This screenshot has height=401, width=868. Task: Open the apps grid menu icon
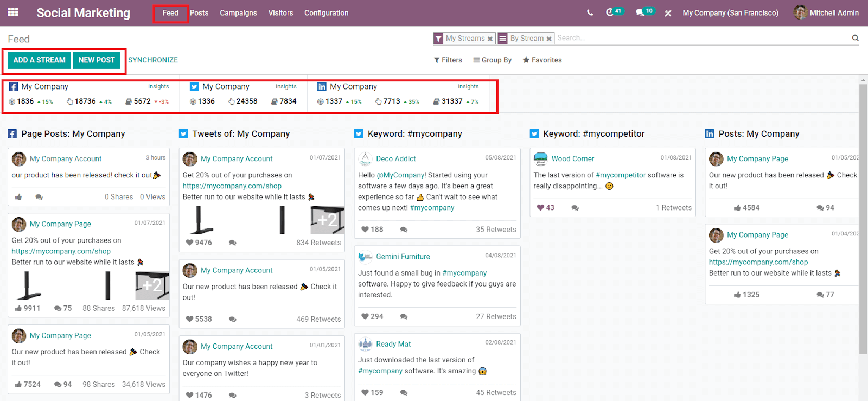pyautogui.click(x=13, y=12)
